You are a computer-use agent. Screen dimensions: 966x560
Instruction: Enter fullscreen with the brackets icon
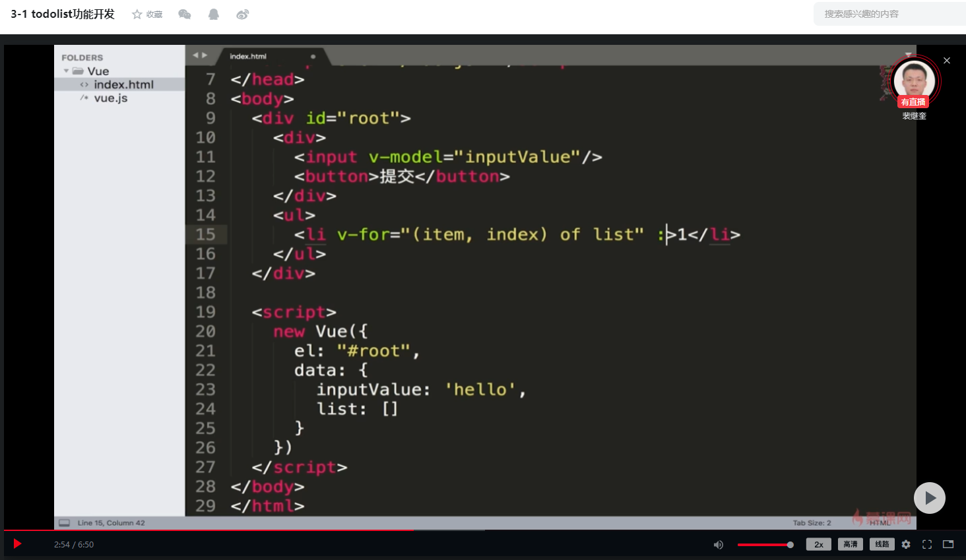coord(927,545)
